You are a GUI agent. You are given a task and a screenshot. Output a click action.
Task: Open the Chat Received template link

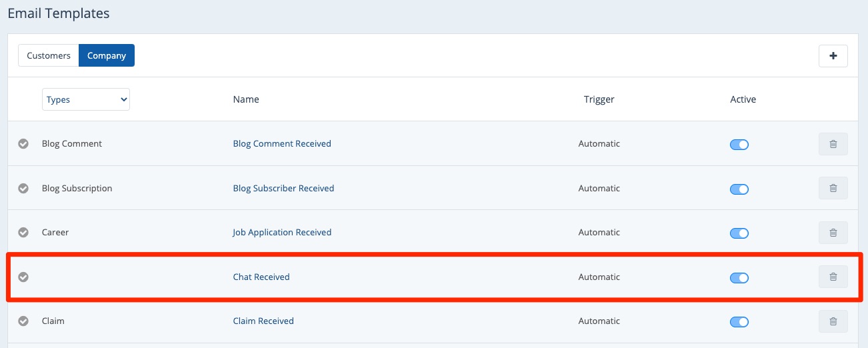tap(261, 277)
